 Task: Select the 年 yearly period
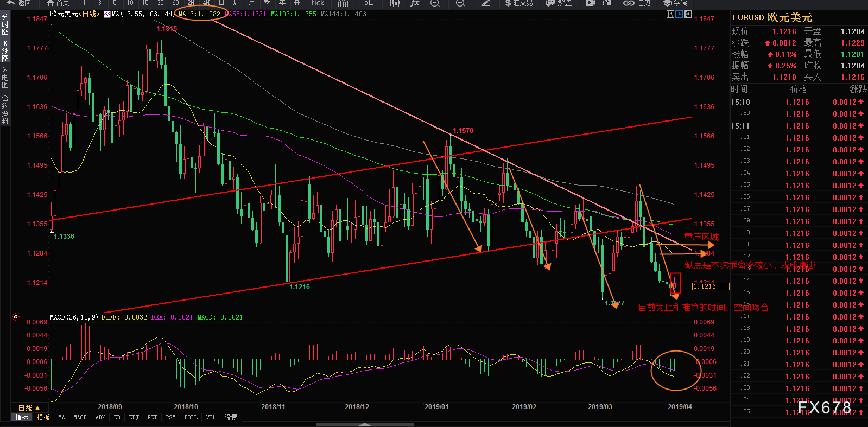click(x=282, y=3)
